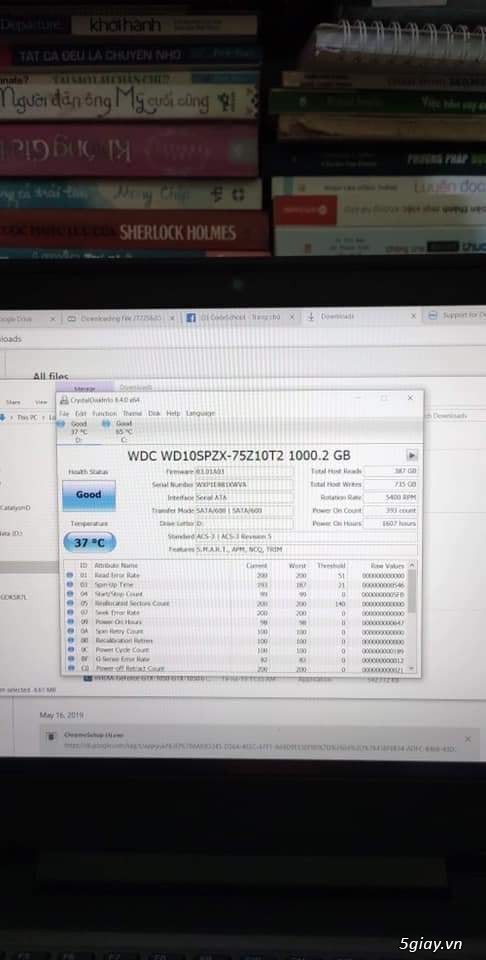Screen dimensions: 486x960
Task: Click the 37 °C temperature button
Action: [x=89, y=542]
